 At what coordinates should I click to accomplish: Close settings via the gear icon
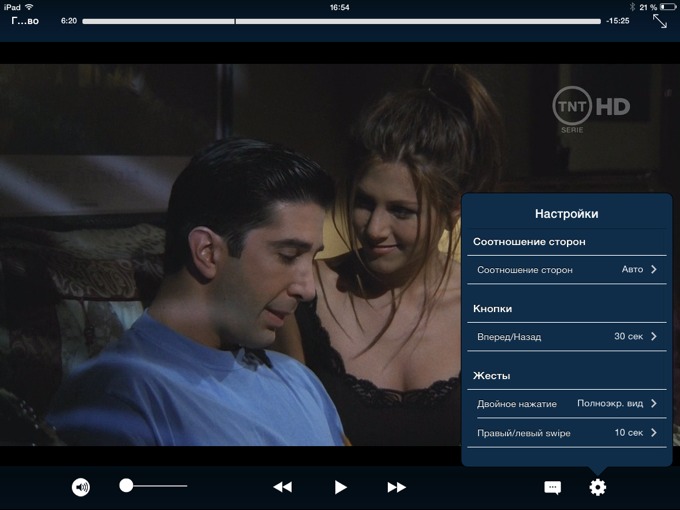click(598, 487)
